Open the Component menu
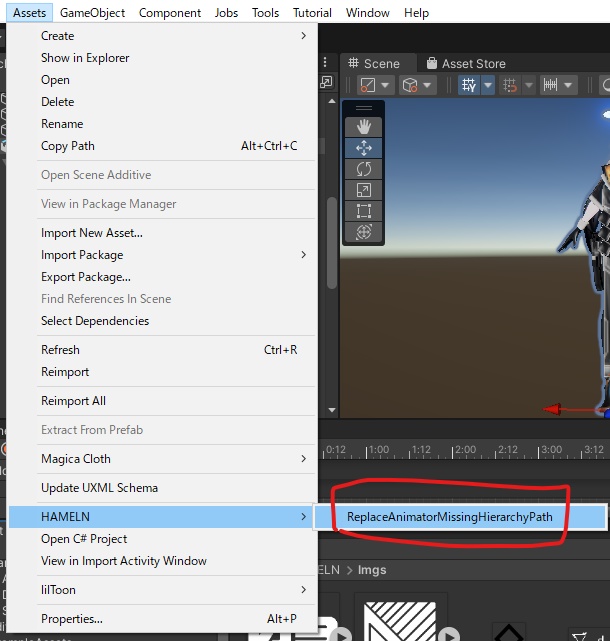This screenshot has height=641, width=610. point(170,13)
